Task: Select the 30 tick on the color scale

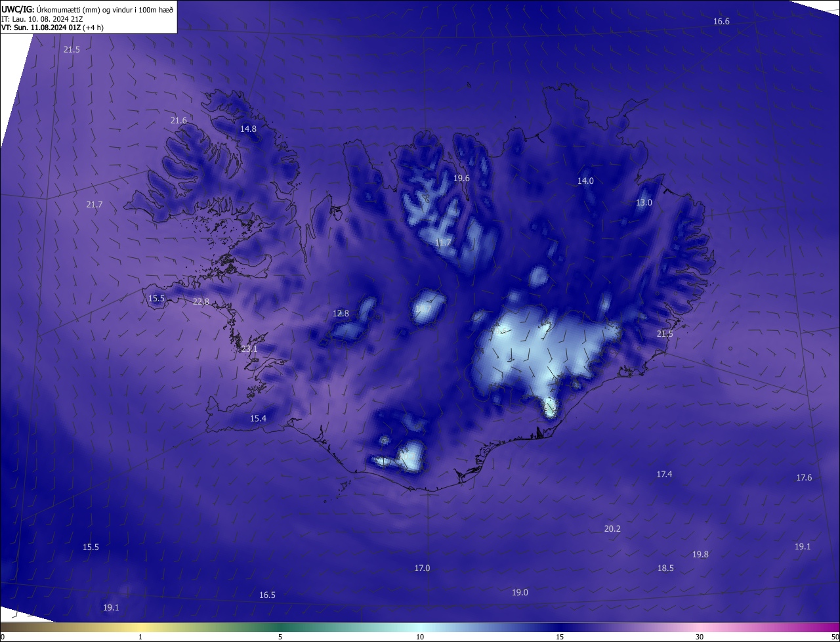Action: [700, 637]
